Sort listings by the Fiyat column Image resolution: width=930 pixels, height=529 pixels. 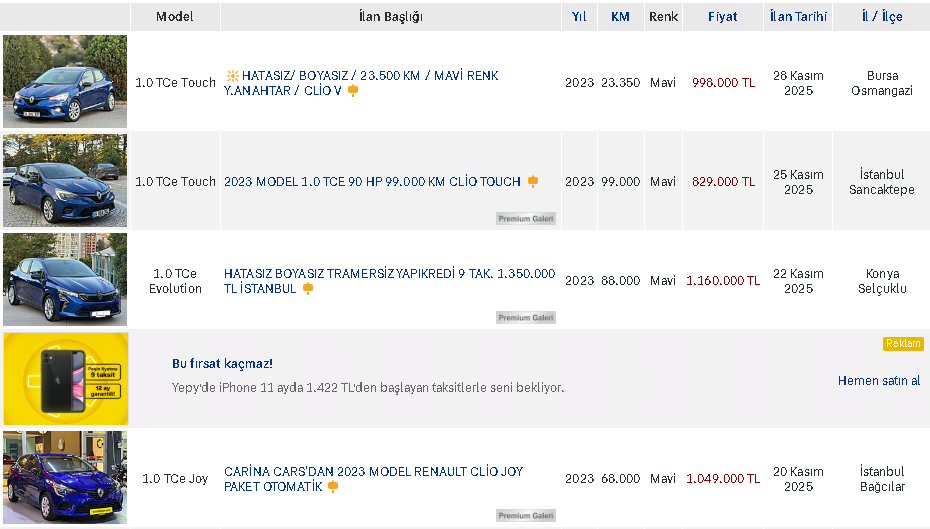[x=722, y=17]
